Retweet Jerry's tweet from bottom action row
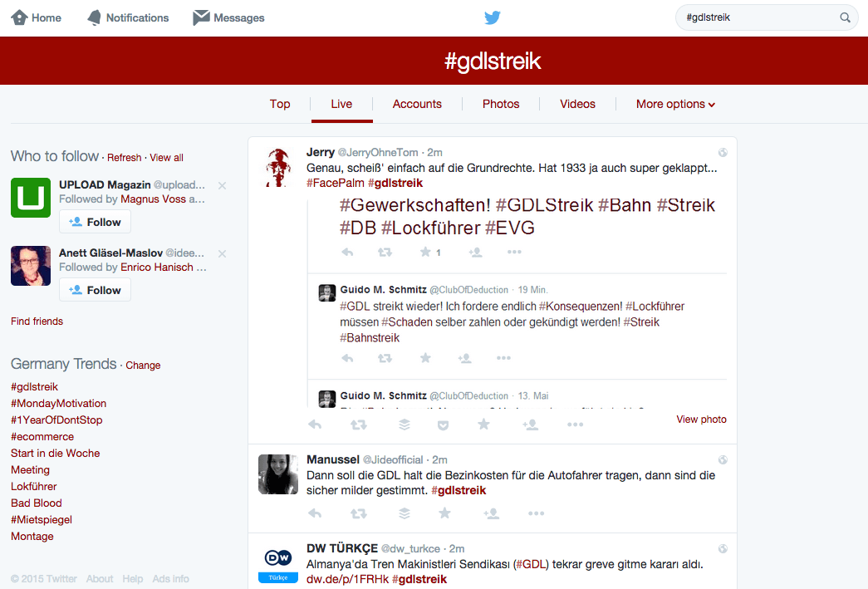 coord(359,425)
